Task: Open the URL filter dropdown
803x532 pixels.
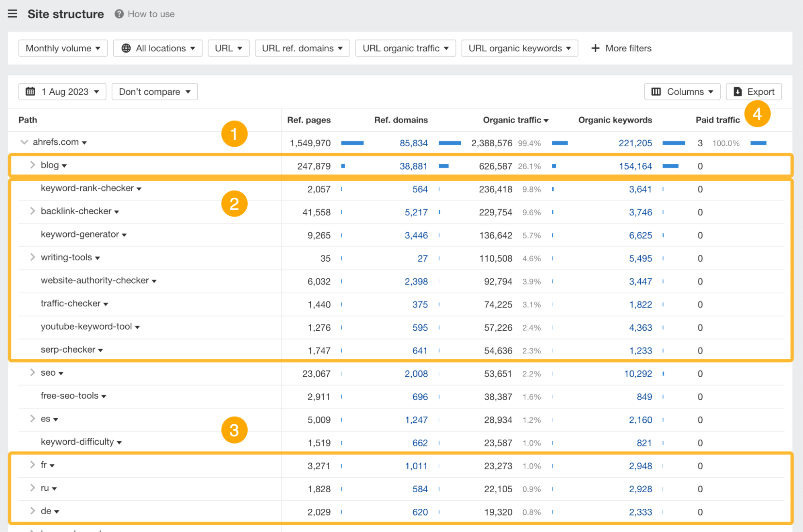Action: (x=228, y=48)
